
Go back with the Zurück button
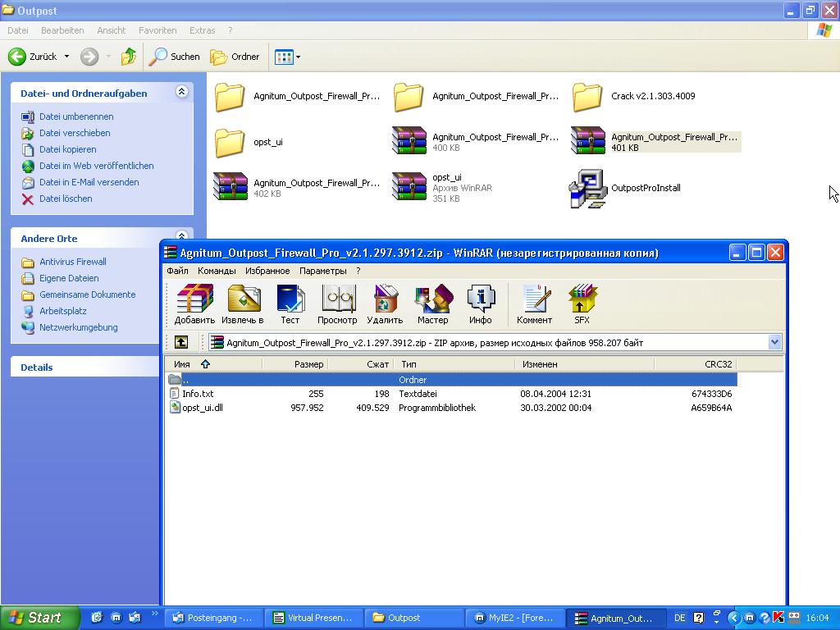coord(32,57)
